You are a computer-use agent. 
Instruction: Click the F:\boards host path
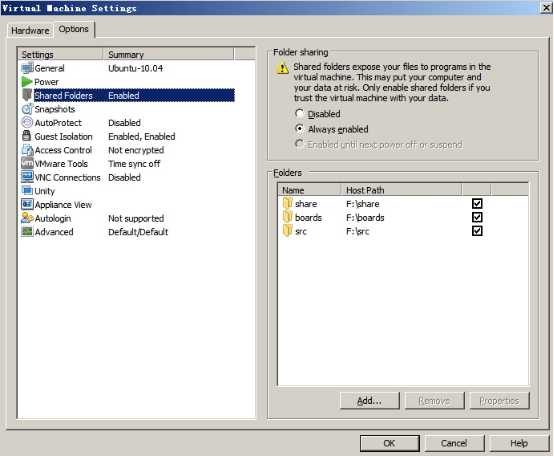click(x=365, y=218)
